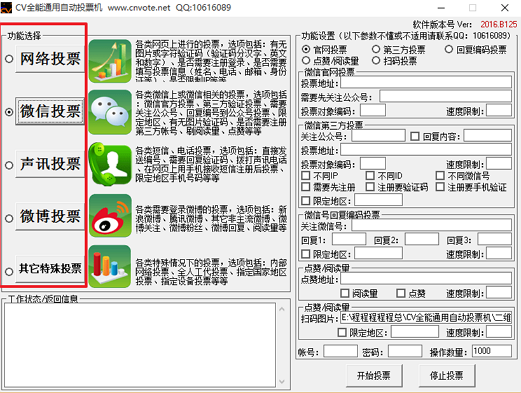Click the bar chart special voting icon

click(x=110, y=266)
